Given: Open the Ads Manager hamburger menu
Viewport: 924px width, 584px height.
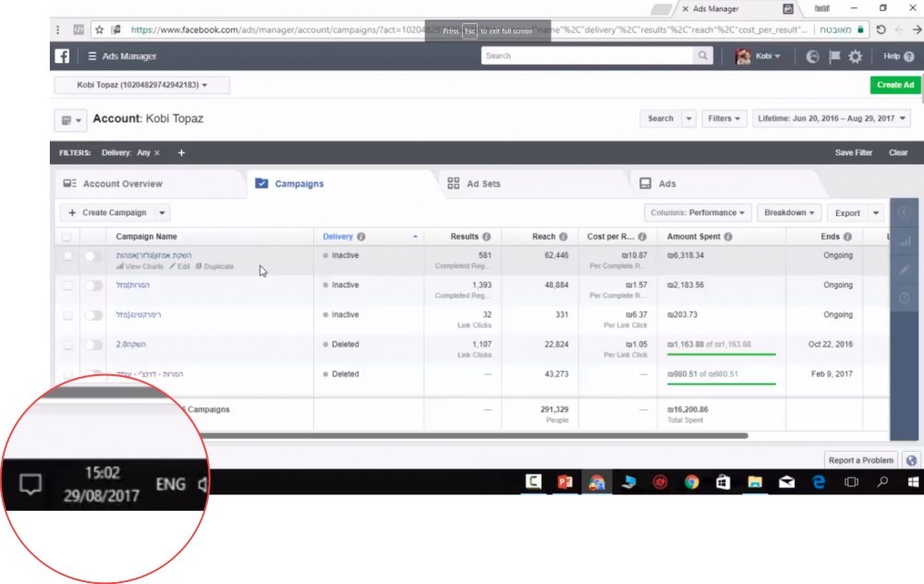Looking at the screenshot, I should pyautogui.click(x=91, y=56).
